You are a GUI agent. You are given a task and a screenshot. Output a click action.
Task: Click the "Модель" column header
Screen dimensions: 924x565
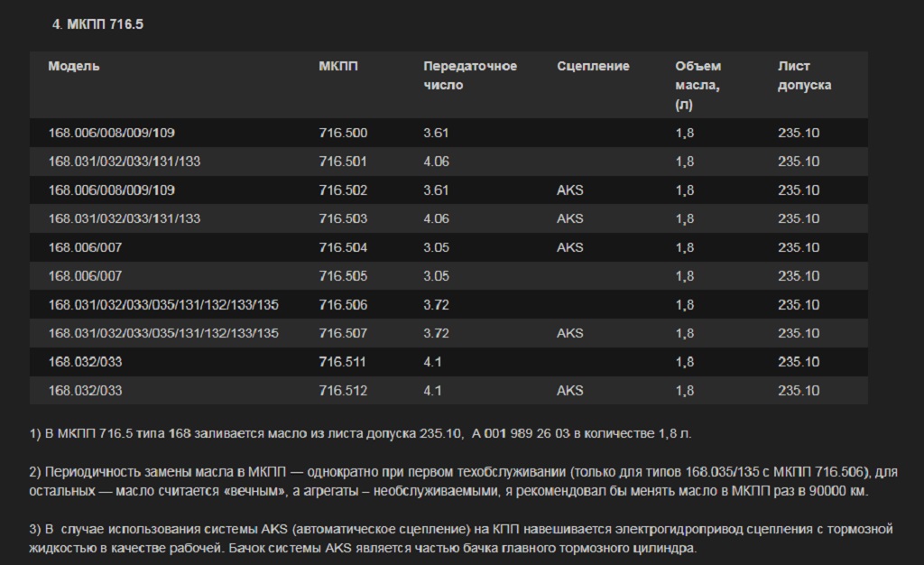[x=74, y=67]
